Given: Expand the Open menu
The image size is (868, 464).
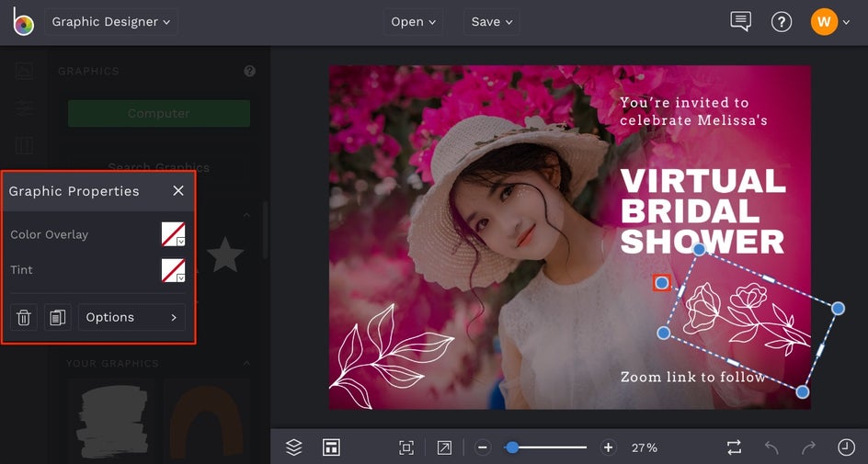Looking at the screenshot, I should [x=413, y=22].
